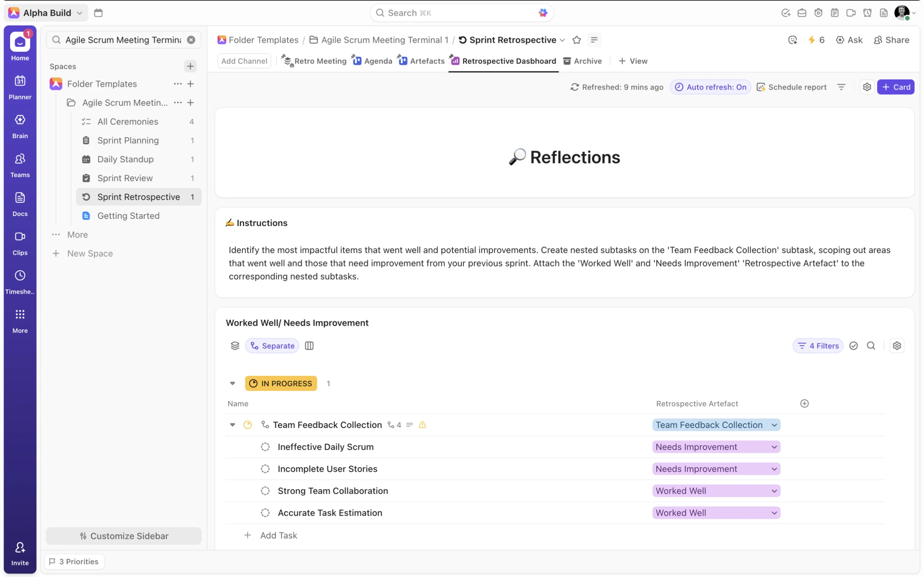Click the layers group icon
This screenshot has width=924, height=577.
pos(235,346)
